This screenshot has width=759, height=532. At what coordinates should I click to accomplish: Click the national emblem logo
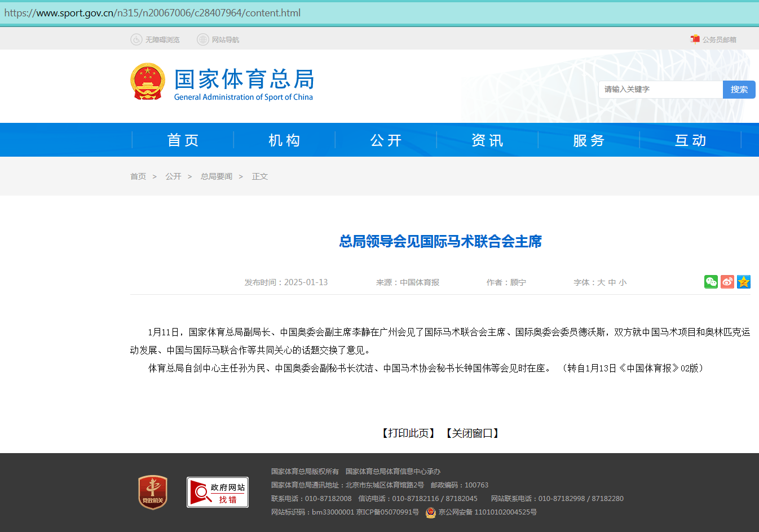click(x=148, y=82)
